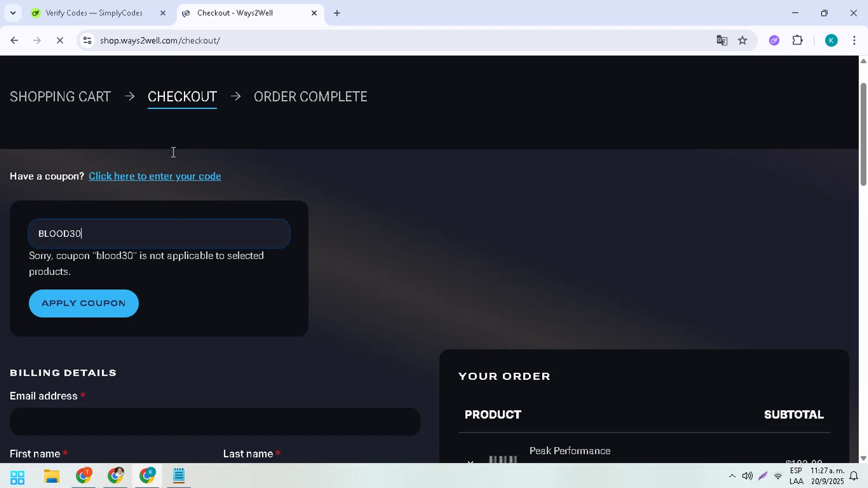Open the tab search dropdown arrow
The width and height of the screenshot is (868, 488).
click(x=13, y=13)
